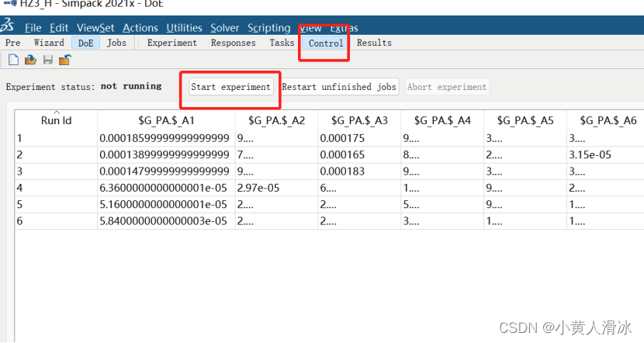
Task: Open the Actions menu
Action: coord(140,28)
